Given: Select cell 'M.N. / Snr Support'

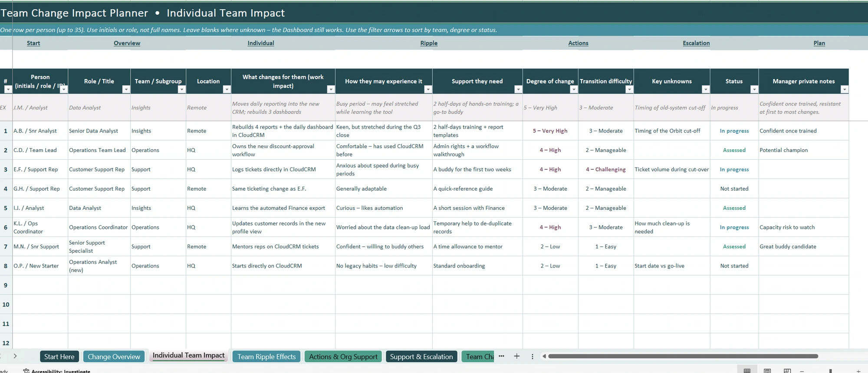Looking at the screenshot, I should pos(40,247).
